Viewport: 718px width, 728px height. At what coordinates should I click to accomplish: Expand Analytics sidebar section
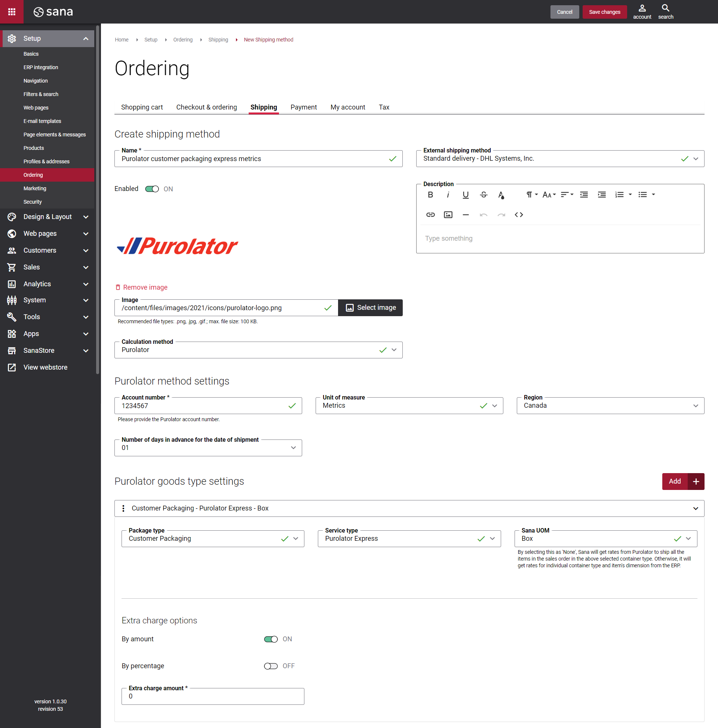pyautogui.click(x=86, y=284)
